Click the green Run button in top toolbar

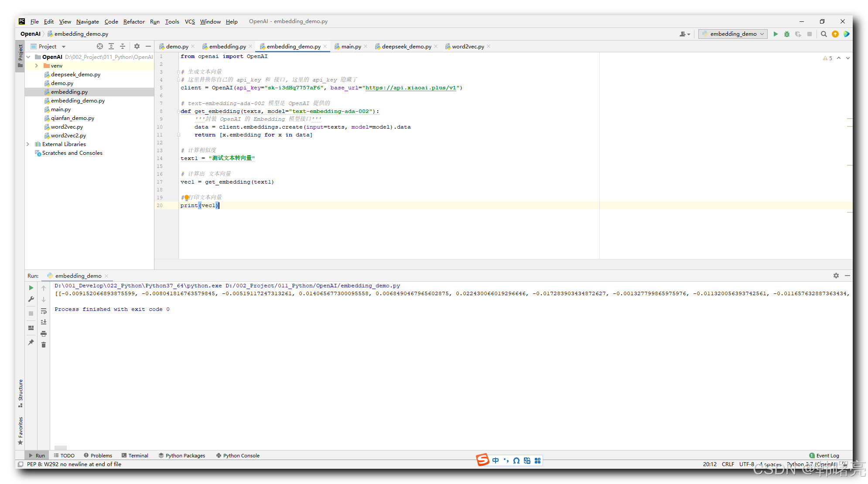(776, 34)
